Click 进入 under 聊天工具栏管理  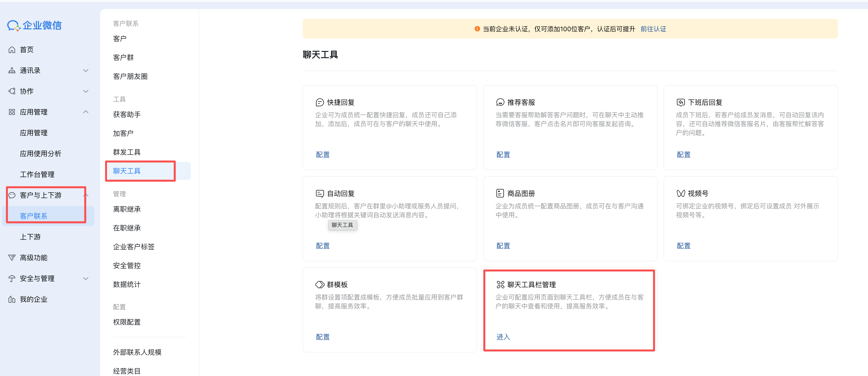point(503,337)
